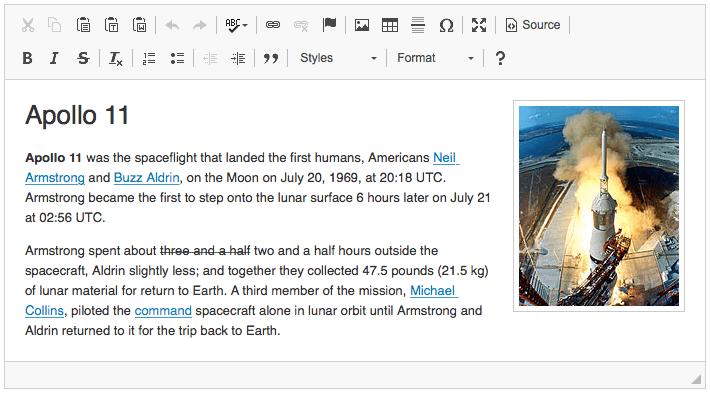
Task: Insert special character Omega icon
Action: [x=446, y=25]
